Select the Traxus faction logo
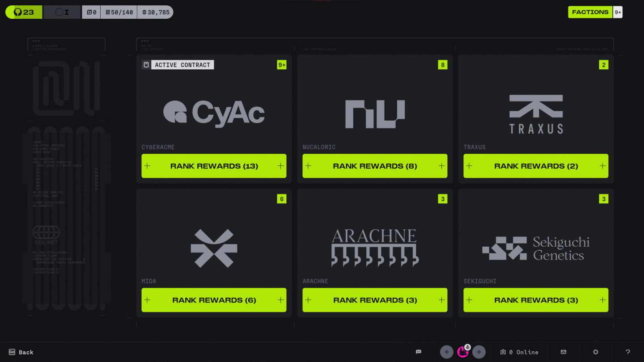Viewport: 644px width, 362px height. click(536, 114)
